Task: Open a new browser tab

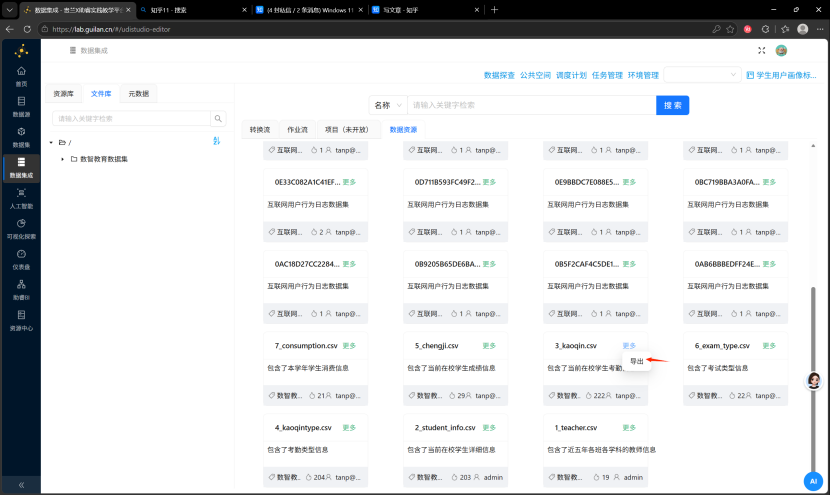Action: point(494,10)
